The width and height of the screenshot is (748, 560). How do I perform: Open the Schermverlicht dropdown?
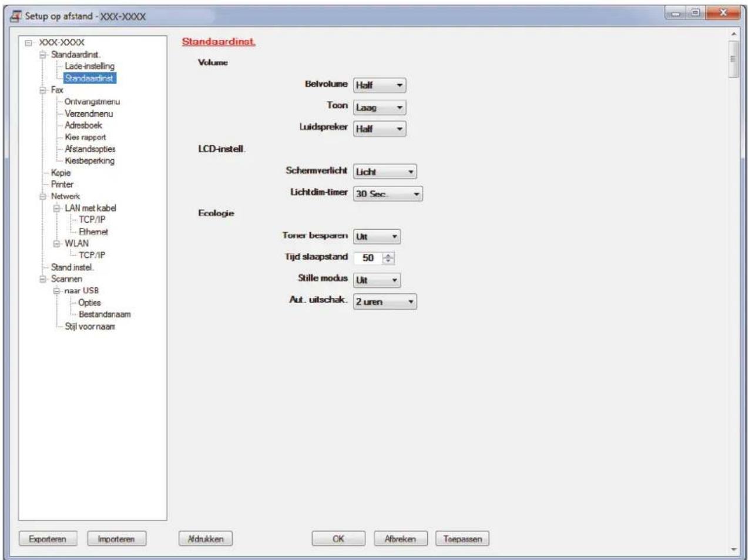click(x=385, y=172)
